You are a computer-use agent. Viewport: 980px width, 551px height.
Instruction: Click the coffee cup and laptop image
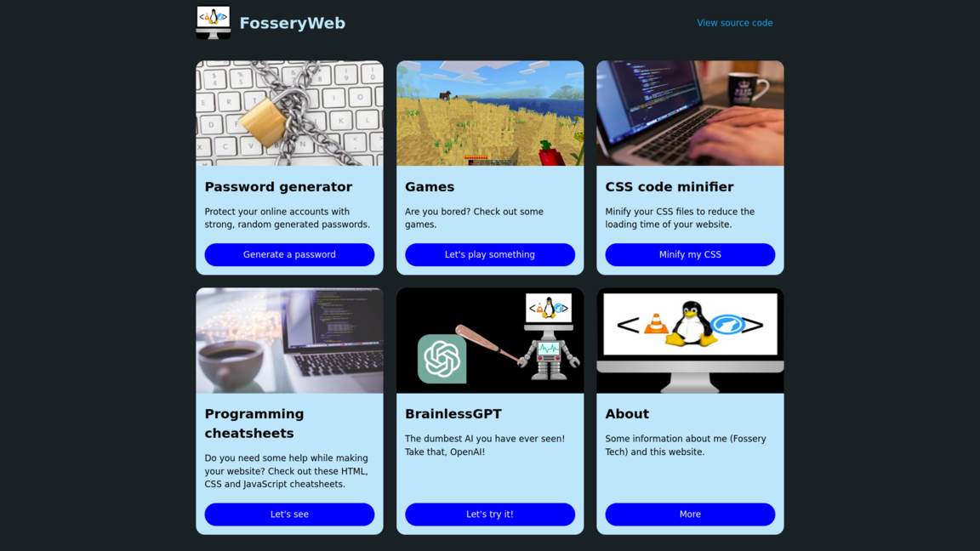click(x=289, y=340)
